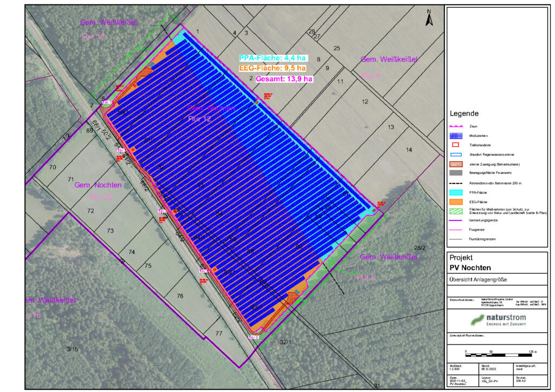Click the 'Tor 5' gate label

(254, 337)
